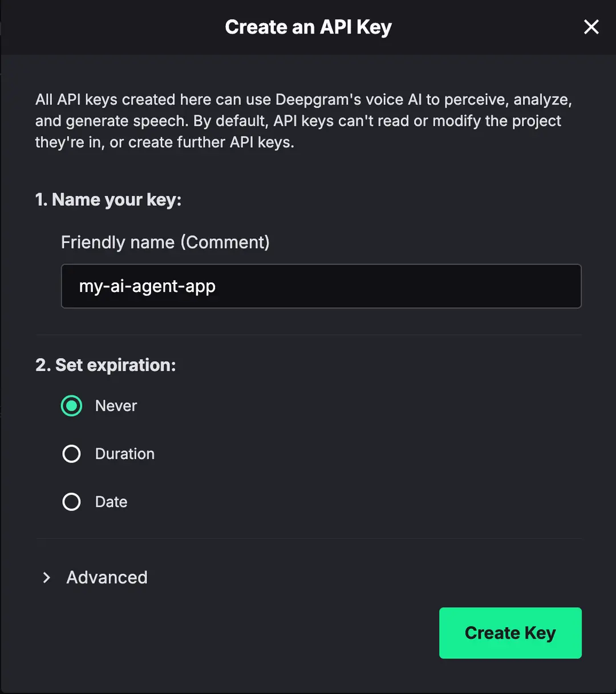Click the Advanced label text
616x694 pixels.
coord(107,577)
